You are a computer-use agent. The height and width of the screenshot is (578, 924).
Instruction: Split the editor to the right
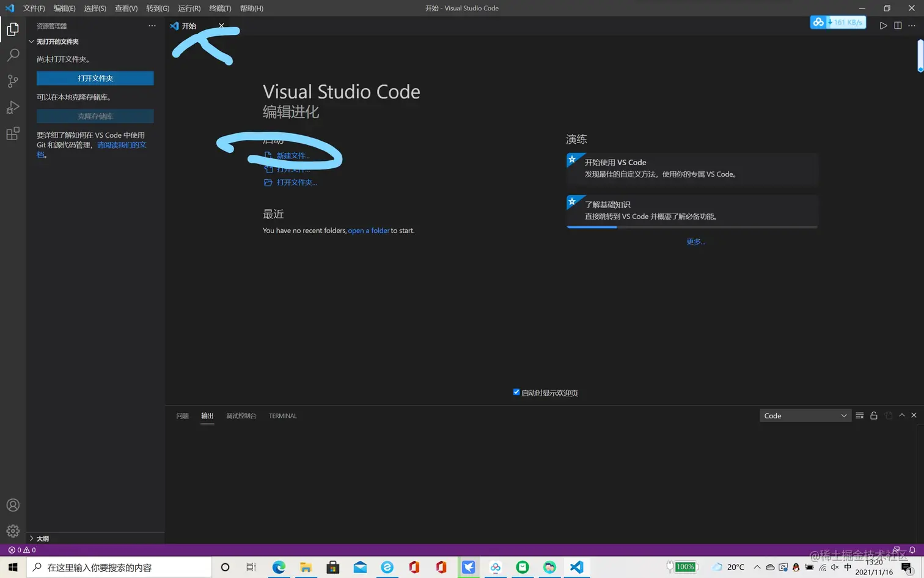tap(898, 26)
